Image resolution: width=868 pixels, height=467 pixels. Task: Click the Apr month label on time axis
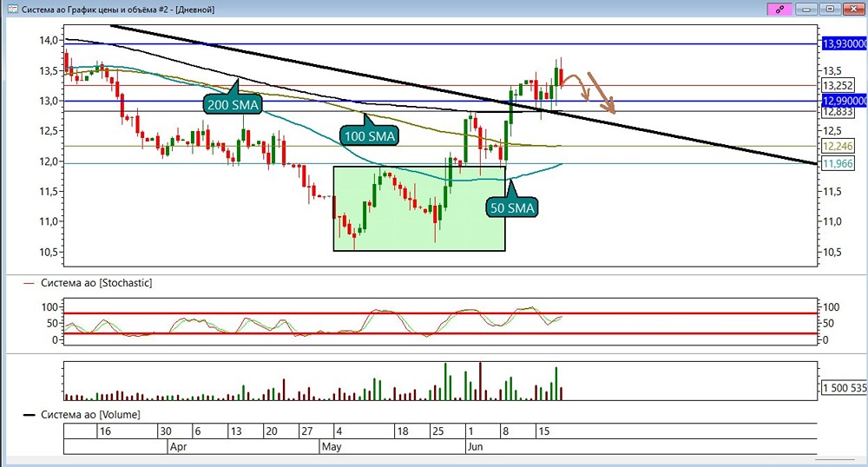(178, 446)
